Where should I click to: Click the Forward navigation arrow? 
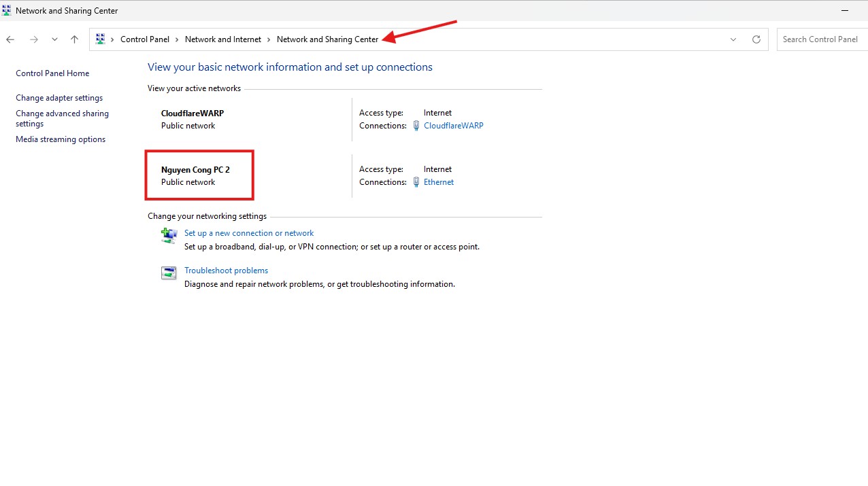[33, 39]
